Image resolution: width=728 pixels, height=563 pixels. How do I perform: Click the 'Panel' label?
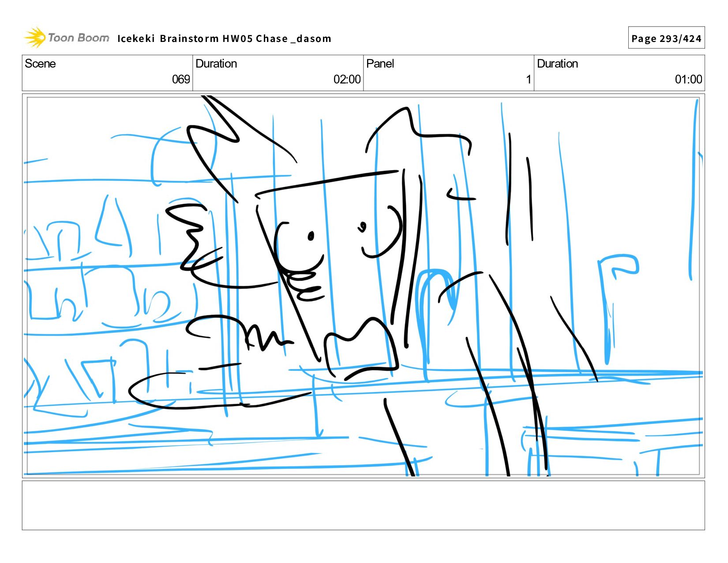point(380,64)
